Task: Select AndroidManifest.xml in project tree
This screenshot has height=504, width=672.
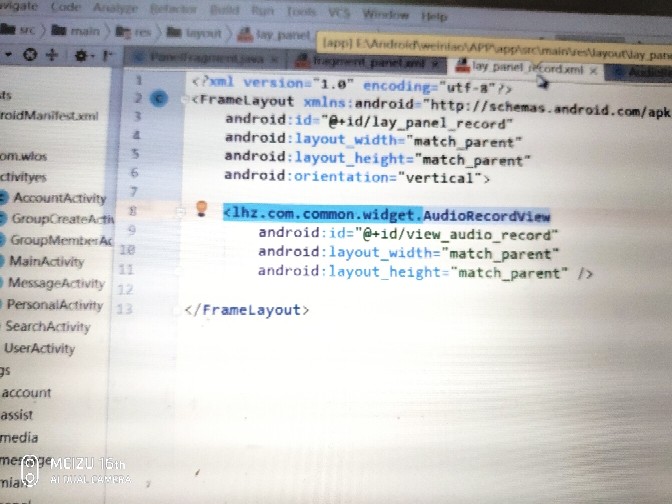Action: (49, 116)
